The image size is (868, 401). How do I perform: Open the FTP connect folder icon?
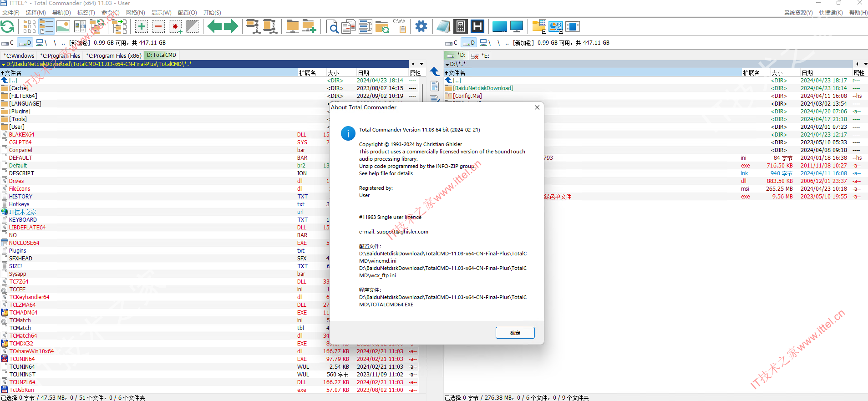292,27
